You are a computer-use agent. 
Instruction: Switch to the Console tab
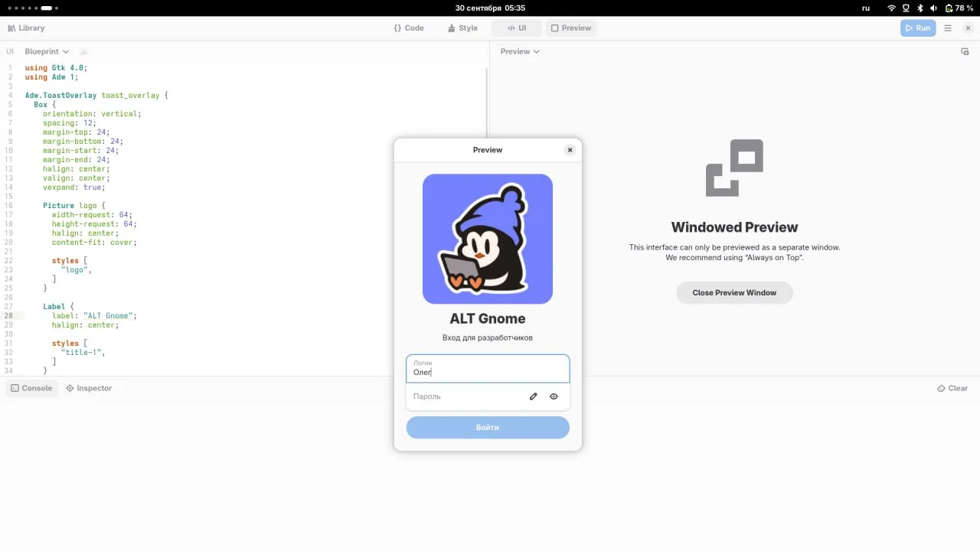(x=31, y=388)
